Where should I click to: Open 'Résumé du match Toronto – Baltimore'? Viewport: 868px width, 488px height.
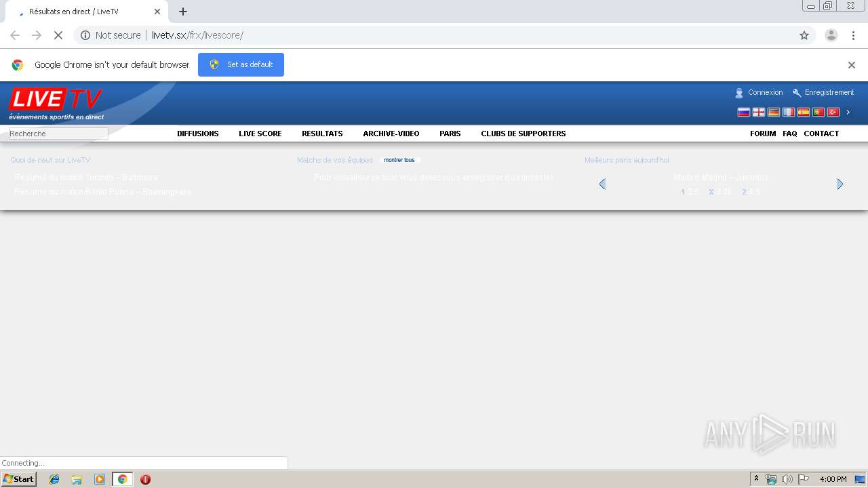pos(86,178)
